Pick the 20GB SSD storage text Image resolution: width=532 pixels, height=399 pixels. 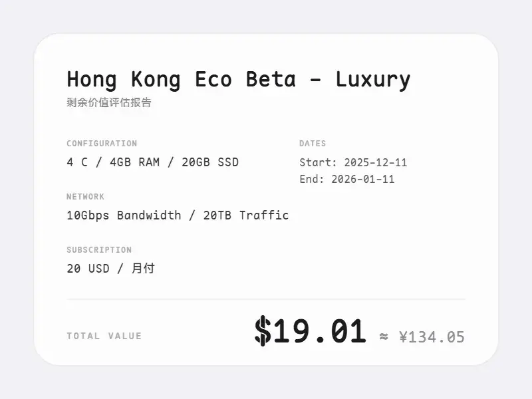(210, 162)
